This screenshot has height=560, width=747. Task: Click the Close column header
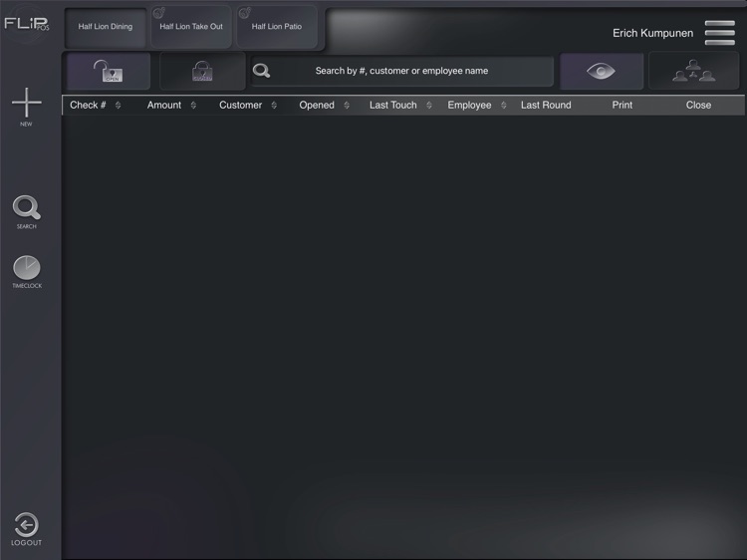pyautogui.click(x=698, y=105)
